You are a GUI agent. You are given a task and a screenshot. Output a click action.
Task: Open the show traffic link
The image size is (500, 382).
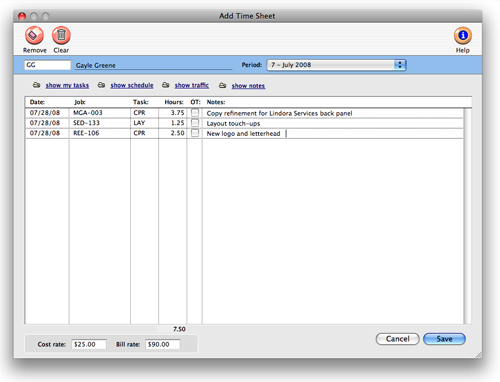point(192,85)
